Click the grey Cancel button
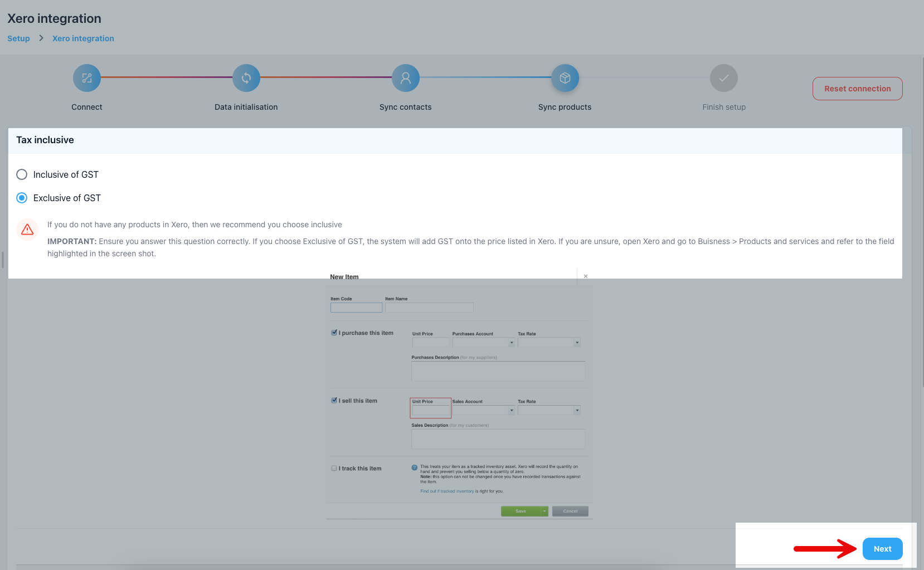The image size is (924, 570). click(x=570, y=511)
